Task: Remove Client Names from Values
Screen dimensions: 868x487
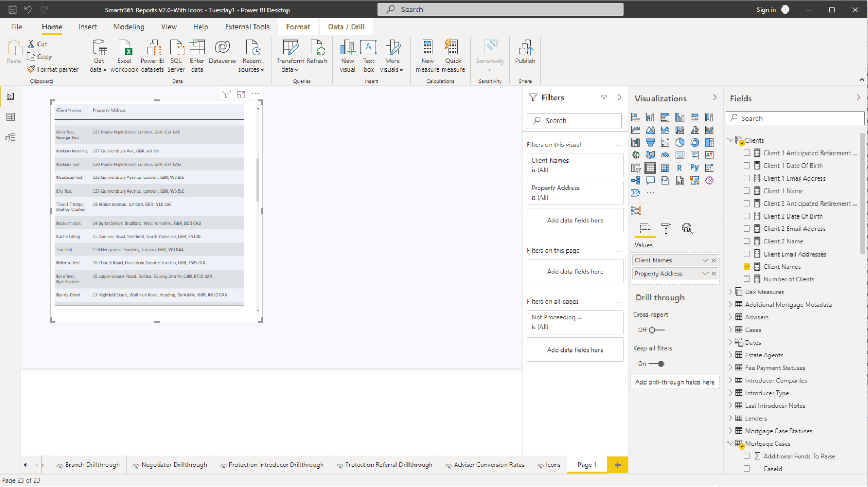Action: pyautogui.click(x=714, y=260)
